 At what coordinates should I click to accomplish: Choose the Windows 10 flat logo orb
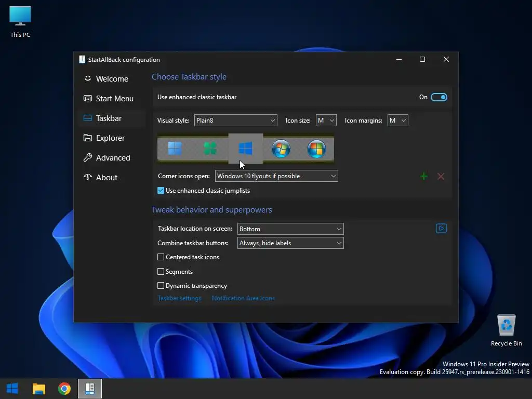tap(245, 149)
